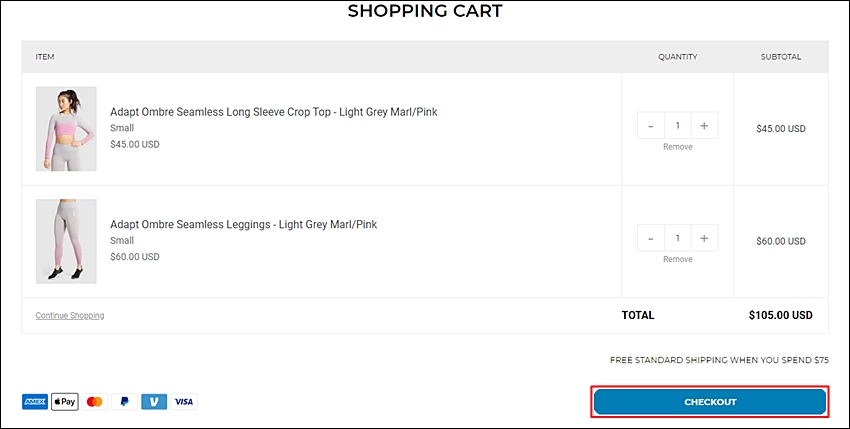Remove the Seamless Leggings from cart

(x=678, y=259)
